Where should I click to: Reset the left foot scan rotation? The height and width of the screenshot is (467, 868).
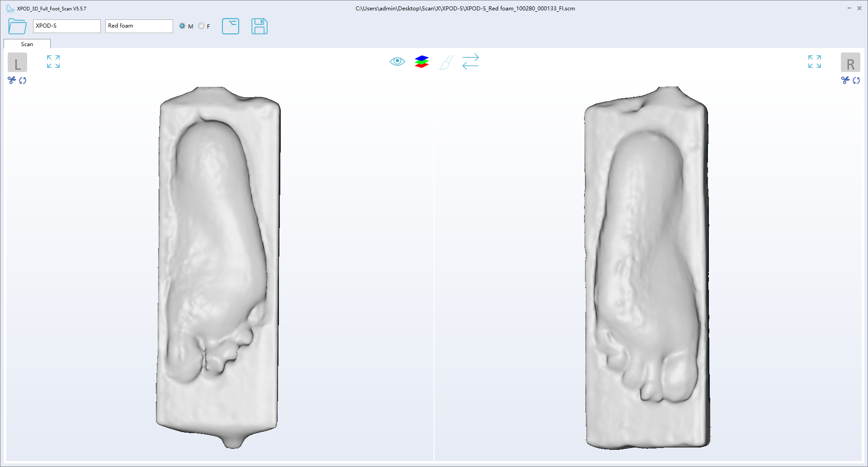click(x=23, y=81)
